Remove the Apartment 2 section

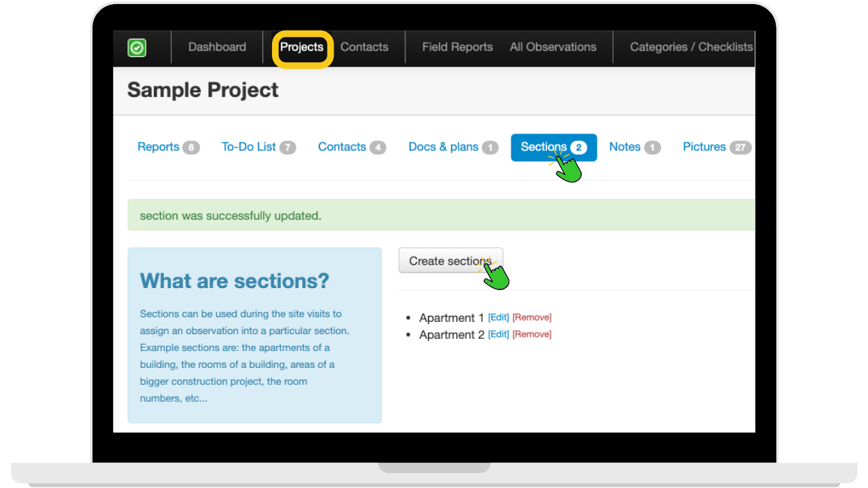(532, 334)
